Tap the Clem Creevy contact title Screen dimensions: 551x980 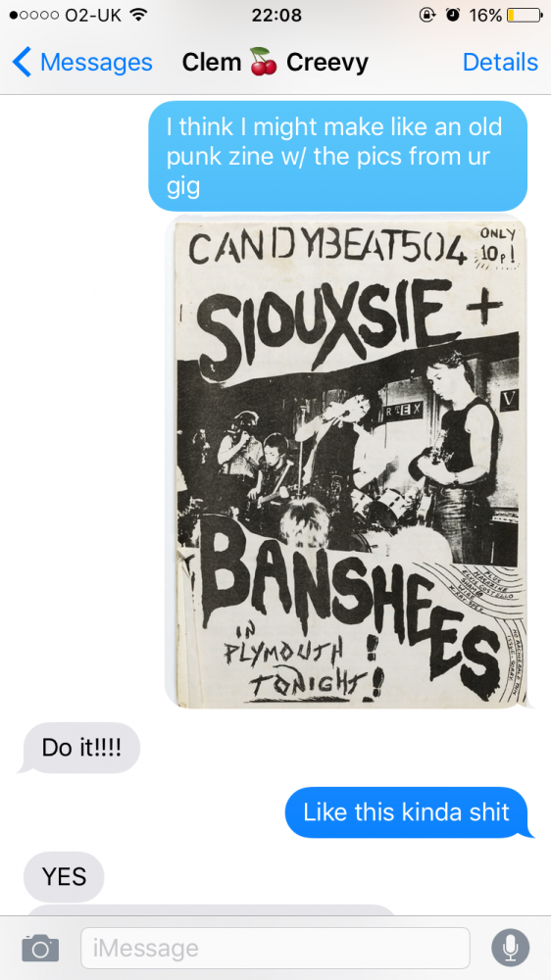(x=275, y=63)
